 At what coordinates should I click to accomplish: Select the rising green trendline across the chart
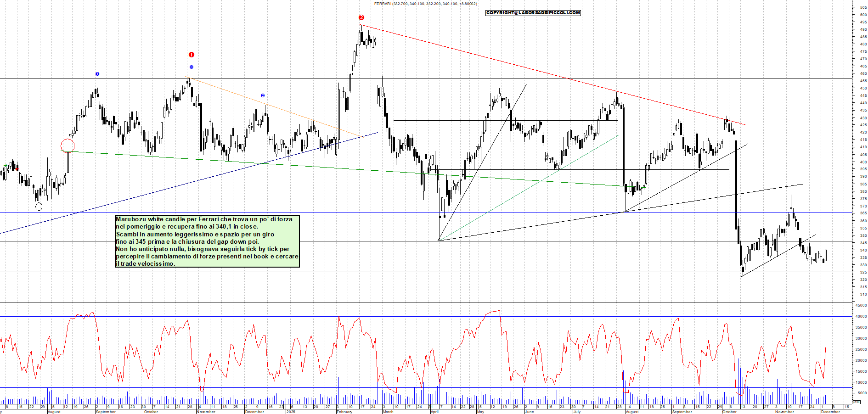(321, 168)
